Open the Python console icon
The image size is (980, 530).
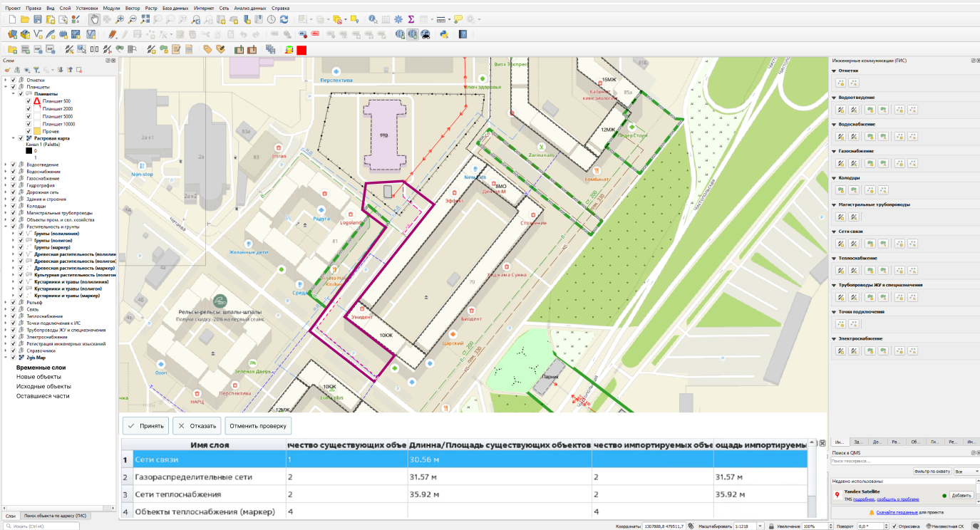point(444,33)
